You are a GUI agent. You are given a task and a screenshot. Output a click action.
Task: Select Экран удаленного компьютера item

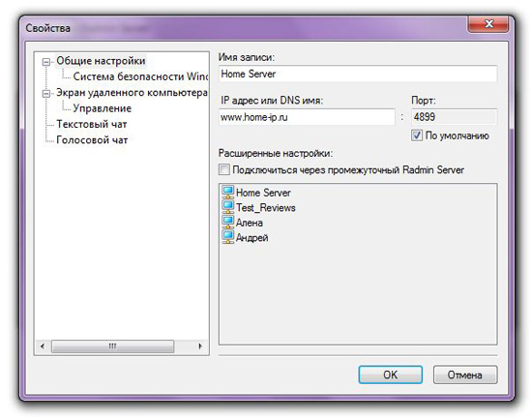tap(132, 93)
